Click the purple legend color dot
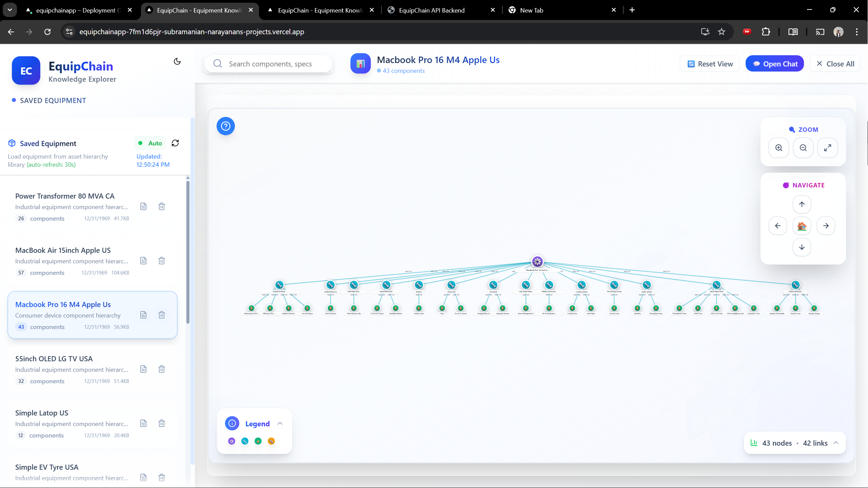Viewport: 868px width, 488px height. [231, 441]
